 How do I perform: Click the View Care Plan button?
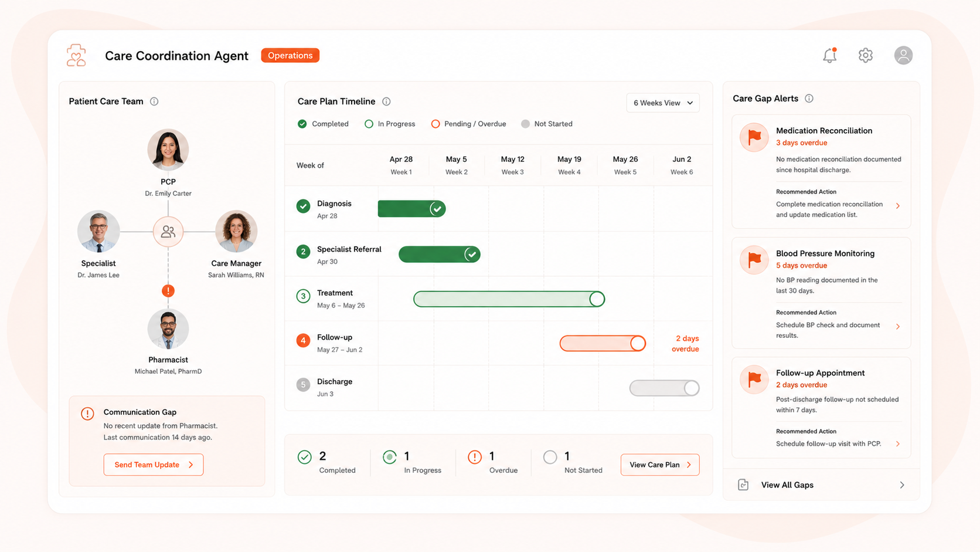[x=660, y=465]
